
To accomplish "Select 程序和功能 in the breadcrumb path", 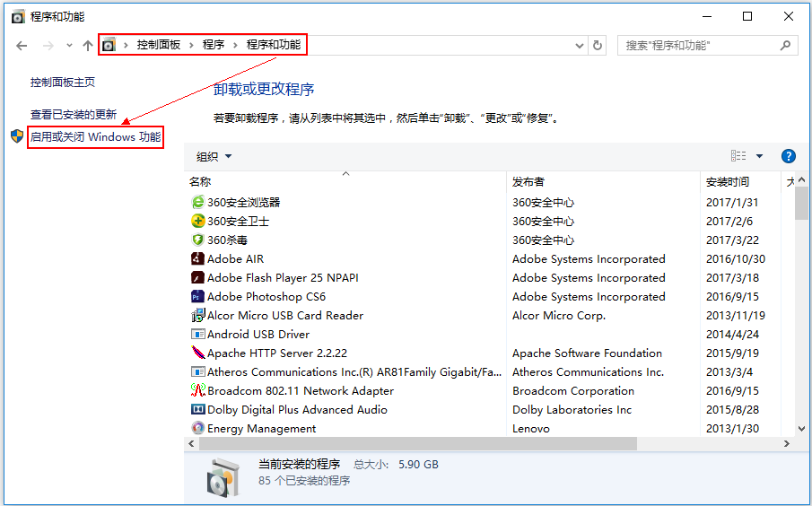I will 274,45.
